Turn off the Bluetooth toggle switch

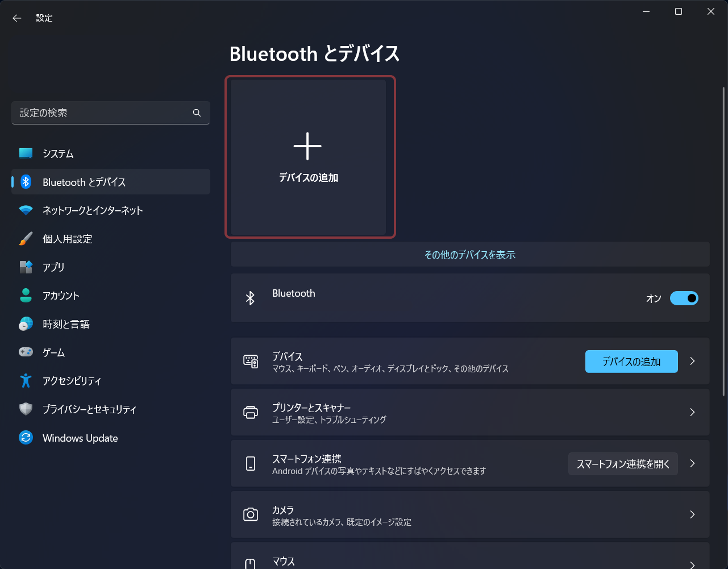point(684,298)
